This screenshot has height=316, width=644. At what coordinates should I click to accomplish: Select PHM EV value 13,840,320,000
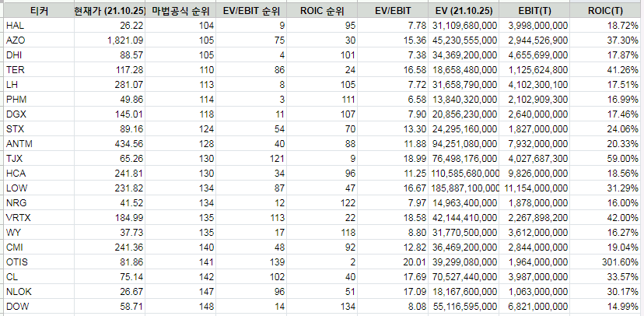tap(464, 100)
